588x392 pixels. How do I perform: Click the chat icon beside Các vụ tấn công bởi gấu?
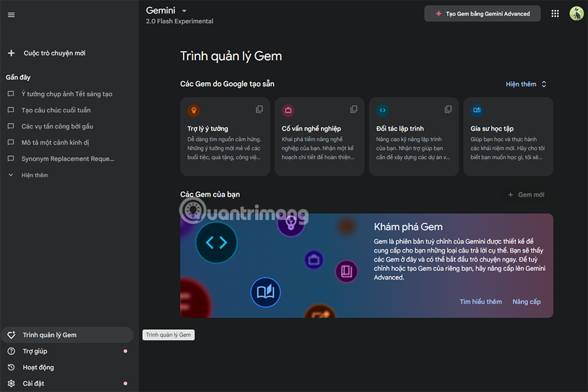point(11,126)
